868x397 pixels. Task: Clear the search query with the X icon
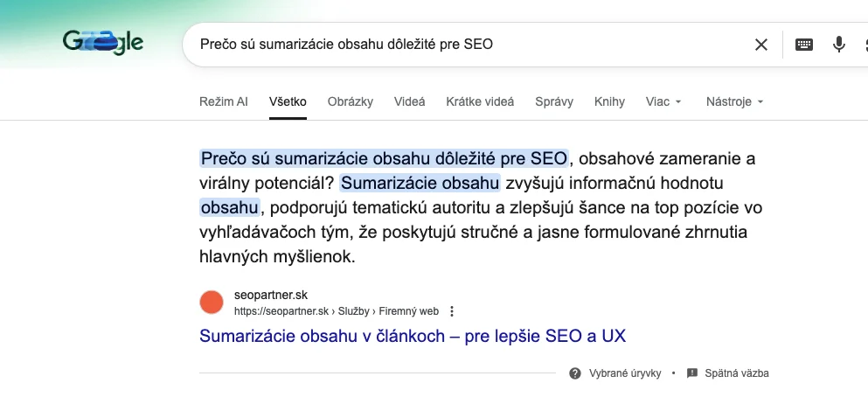(x=761, y=45)
